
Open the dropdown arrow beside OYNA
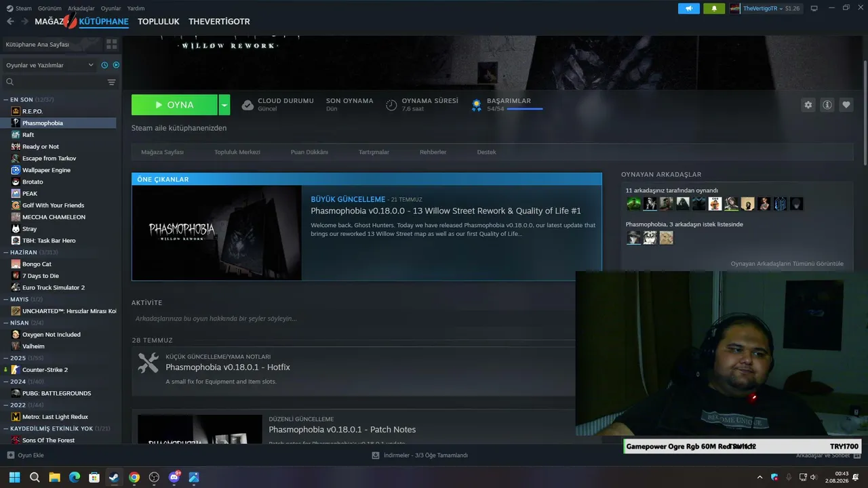[224, 105]
